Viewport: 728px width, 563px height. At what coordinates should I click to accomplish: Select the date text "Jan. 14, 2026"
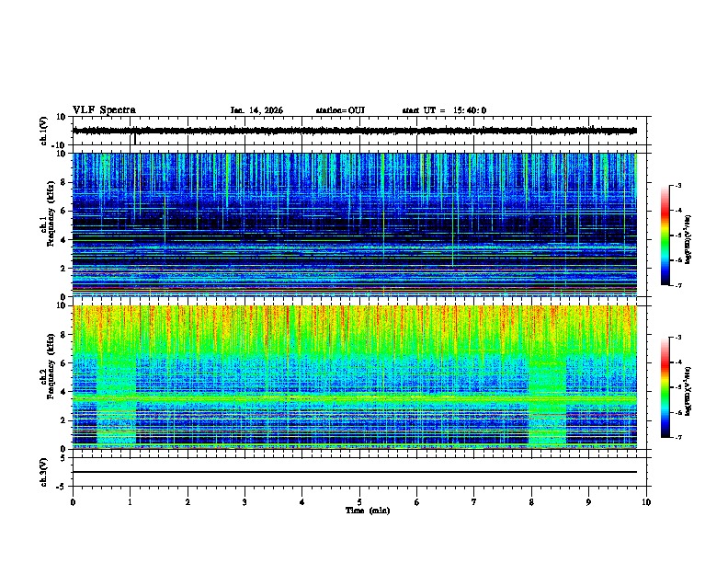[256, 110]
